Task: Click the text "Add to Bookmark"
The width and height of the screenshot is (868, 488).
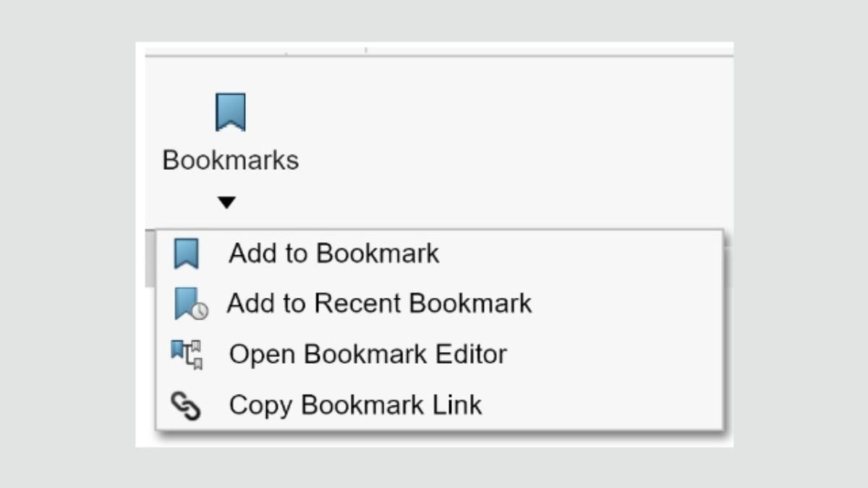Action: (333, 254)
